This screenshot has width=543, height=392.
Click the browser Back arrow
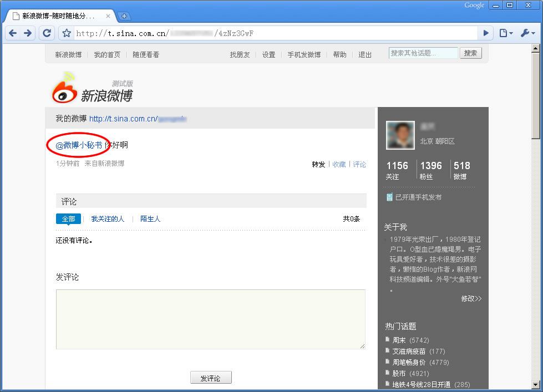[x=13, y=33]
